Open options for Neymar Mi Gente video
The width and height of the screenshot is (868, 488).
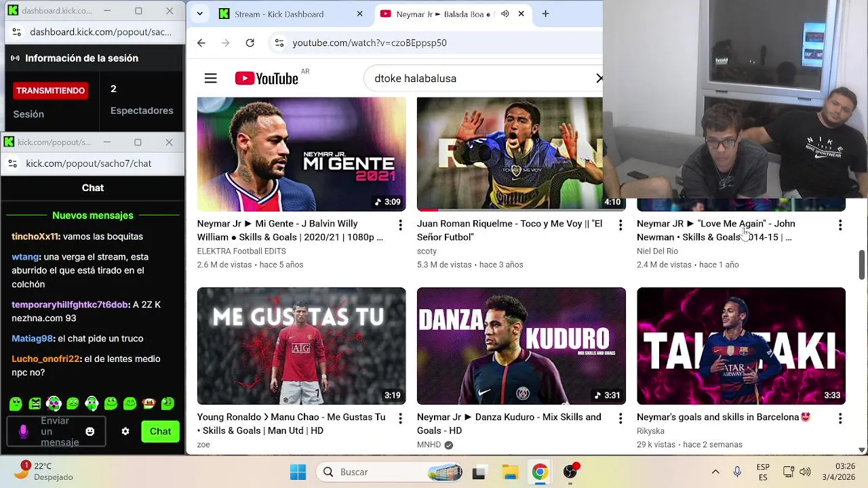pos(400,225)
